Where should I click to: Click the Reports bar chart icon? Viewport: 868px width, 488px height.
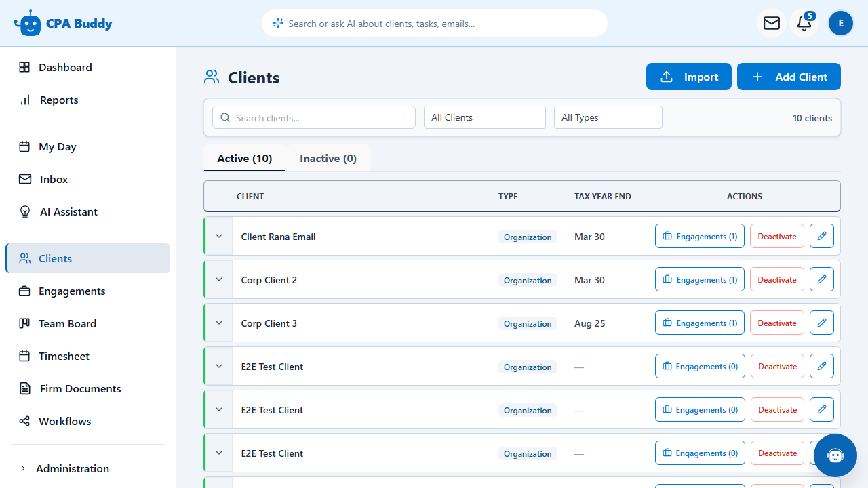25,100
